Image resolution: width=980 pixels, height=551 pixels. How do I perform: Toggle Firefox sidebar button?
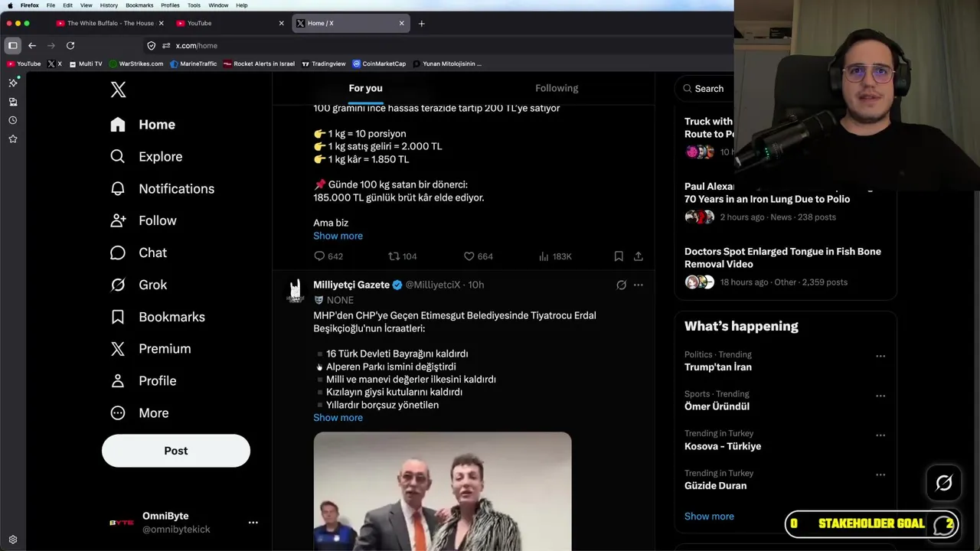(13, 46)
